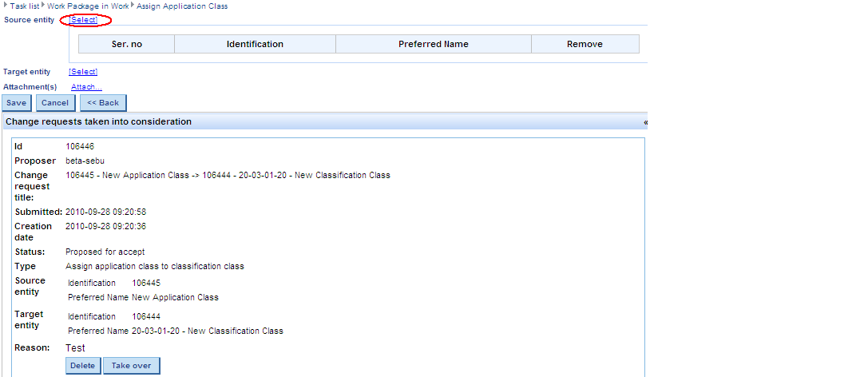
Task: Click the Assign Application Class breadcrumb
Action: click(x=181, y=6)
